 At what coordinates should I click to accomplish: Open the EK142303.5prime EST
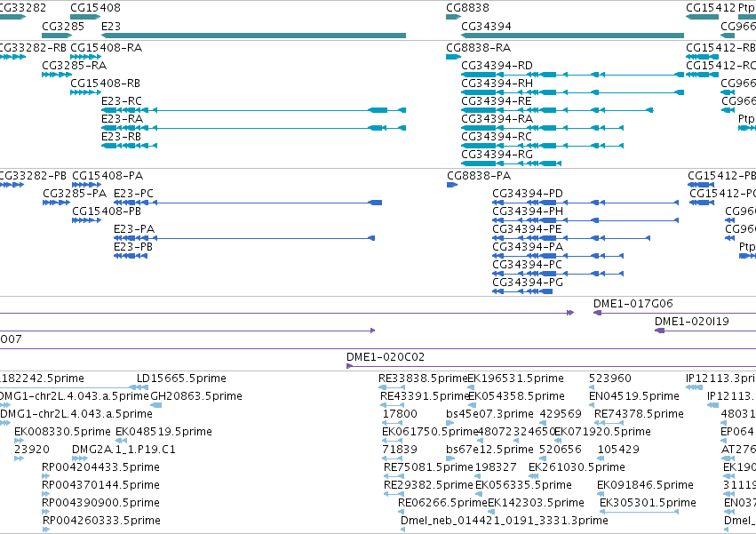(493, 512)
